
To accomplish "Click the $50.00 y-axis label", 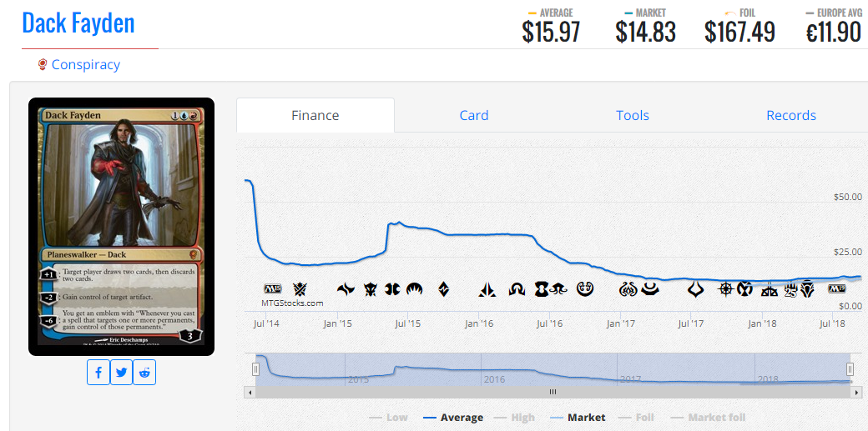I will [847, 197].
